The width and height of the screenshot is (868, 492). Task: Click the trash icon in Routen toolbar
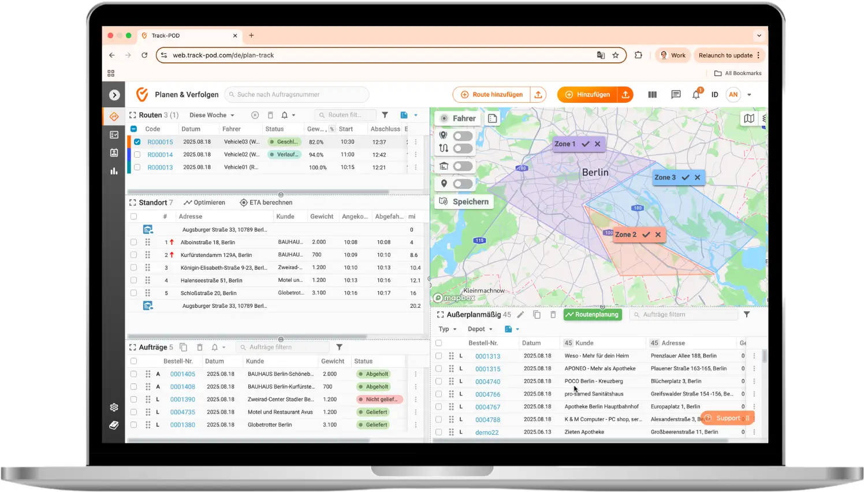coord(270,115)
